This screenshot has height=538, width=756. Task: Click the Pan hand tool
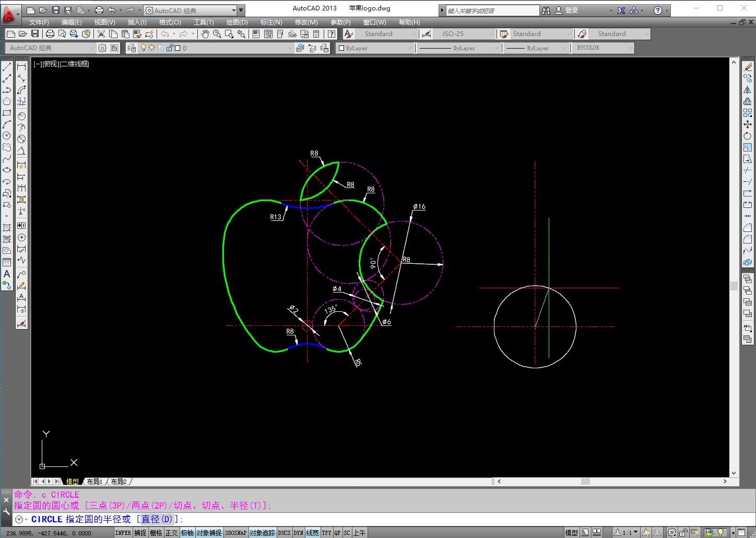click(205, 34)
